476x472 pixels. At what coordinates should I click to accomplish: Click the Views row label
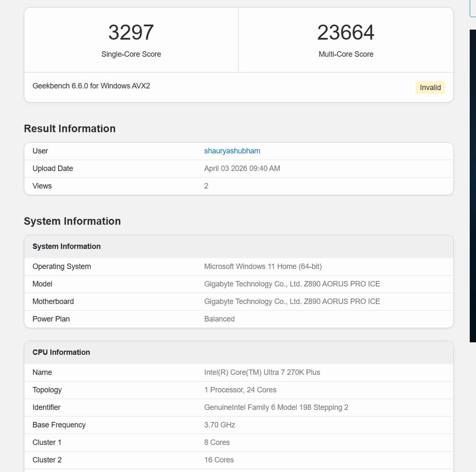[x=42, y=186]
